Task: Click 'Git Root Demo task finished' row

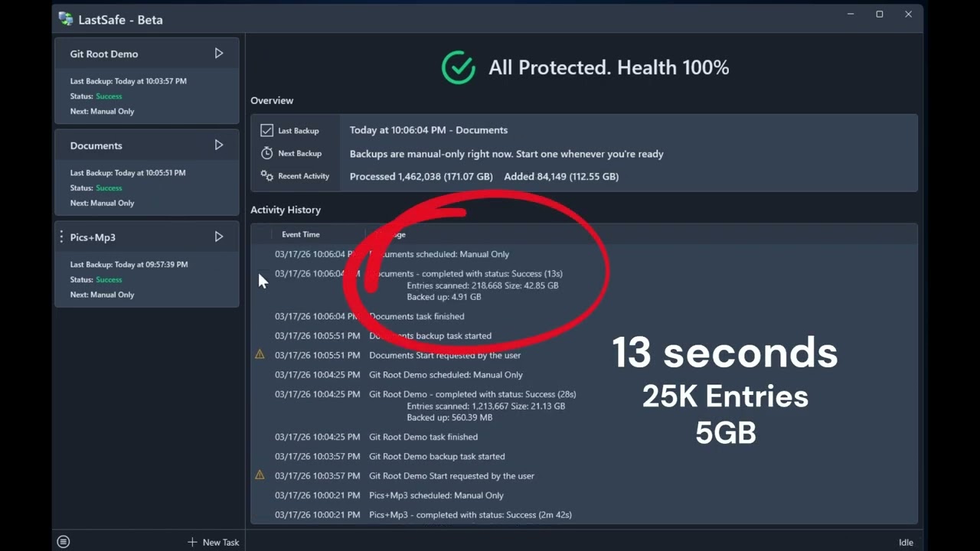Action: pos(423,437)
